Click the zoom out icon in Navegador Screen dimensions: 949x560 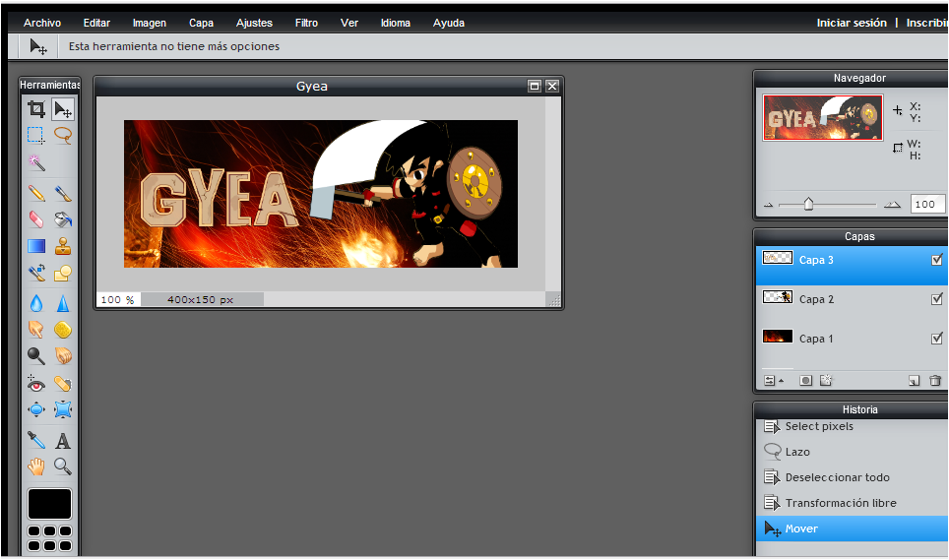(769, 205)
